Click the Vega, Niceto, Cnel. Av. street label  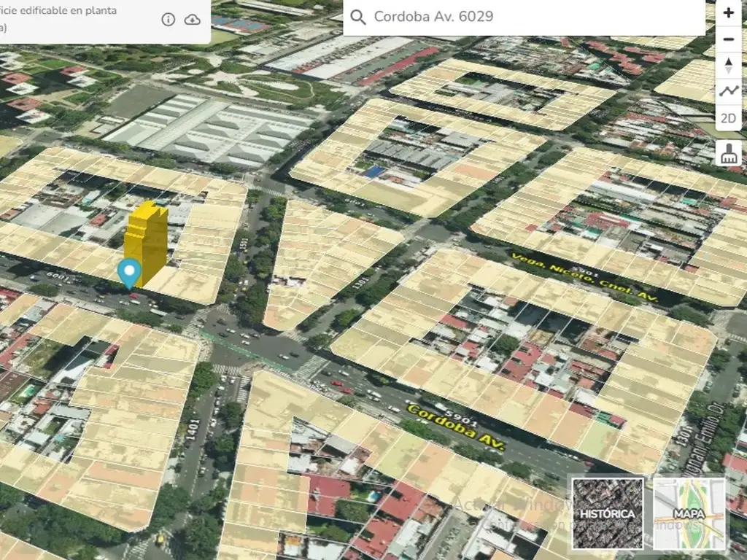pyautogui.click(x=584, y=278)
